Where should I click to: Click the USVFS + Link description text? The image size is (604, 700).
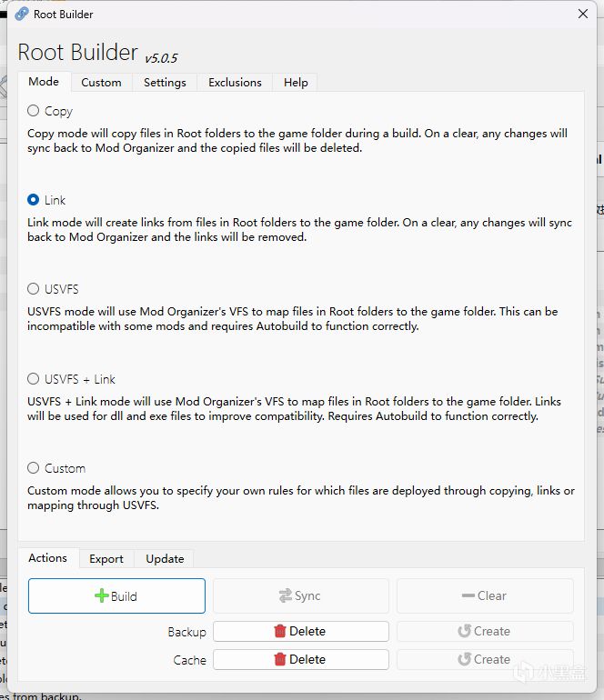(294, 408)
